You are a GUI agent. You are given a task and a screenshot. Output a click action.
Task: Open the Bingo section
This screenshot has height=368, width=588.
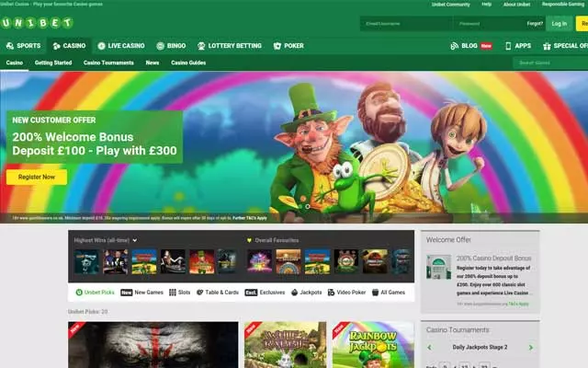pyautogui.click(x=171, y=45)
